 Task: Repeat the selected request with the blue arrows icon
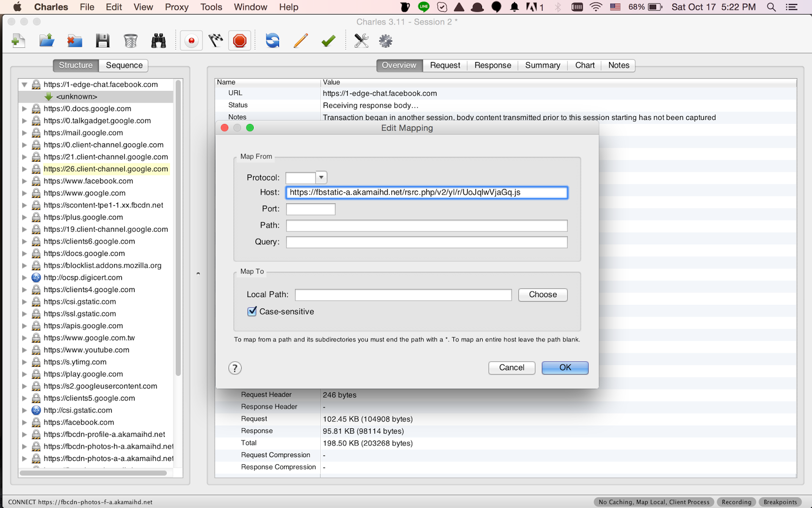click(x=273, y=41)
